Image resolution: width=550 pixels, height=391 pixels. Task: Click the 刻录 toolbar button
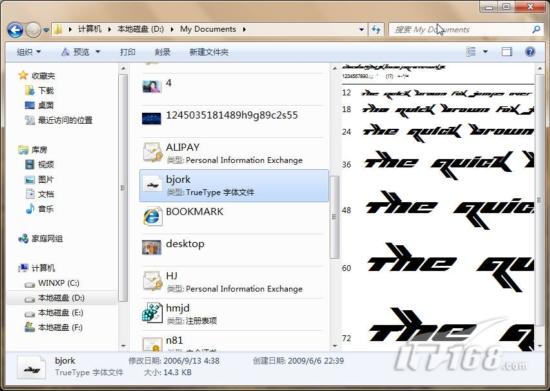coord(162,52)
